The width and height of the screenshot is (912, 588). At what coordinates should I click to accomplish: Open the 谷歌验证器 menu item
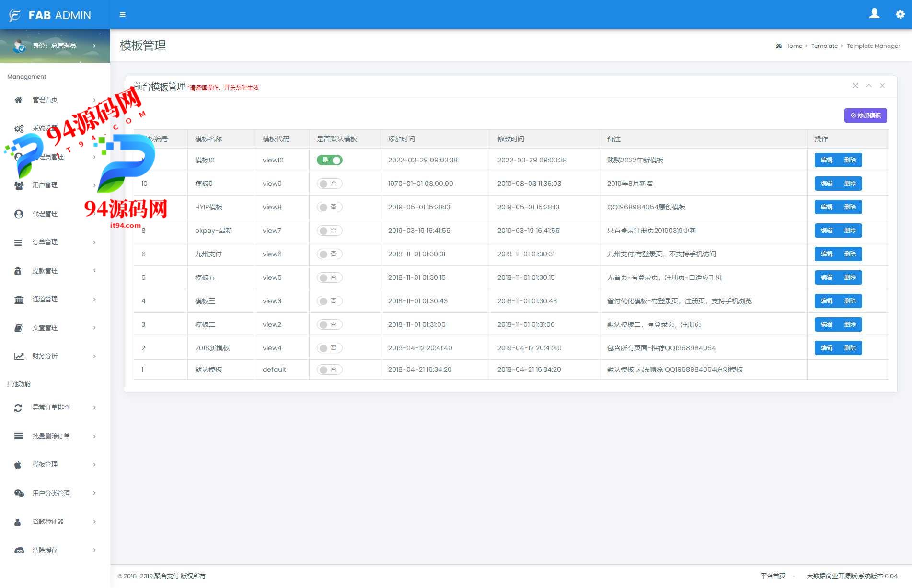coord(55,522)
